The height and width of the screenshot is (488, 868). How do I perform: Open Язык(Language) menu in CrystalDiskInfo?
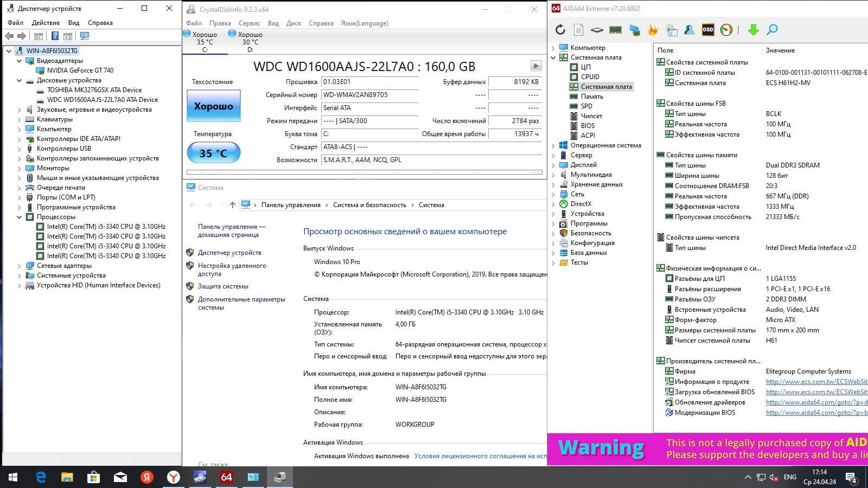(x=365, y=23)
